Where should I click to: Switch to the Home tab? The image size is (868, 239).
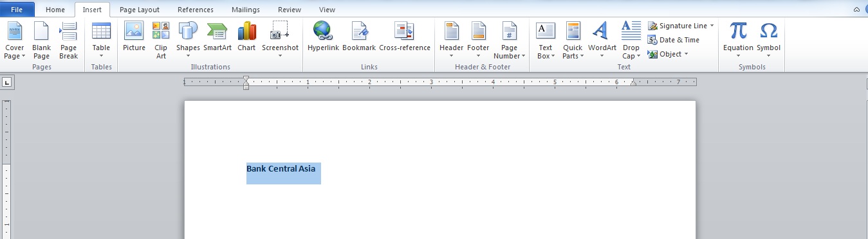(55, 10)
